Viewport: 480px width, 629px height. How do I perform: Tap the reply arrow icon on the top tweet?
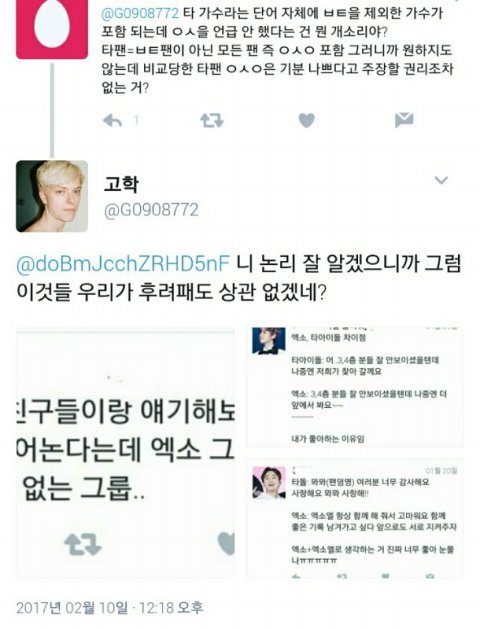point(112,120)
